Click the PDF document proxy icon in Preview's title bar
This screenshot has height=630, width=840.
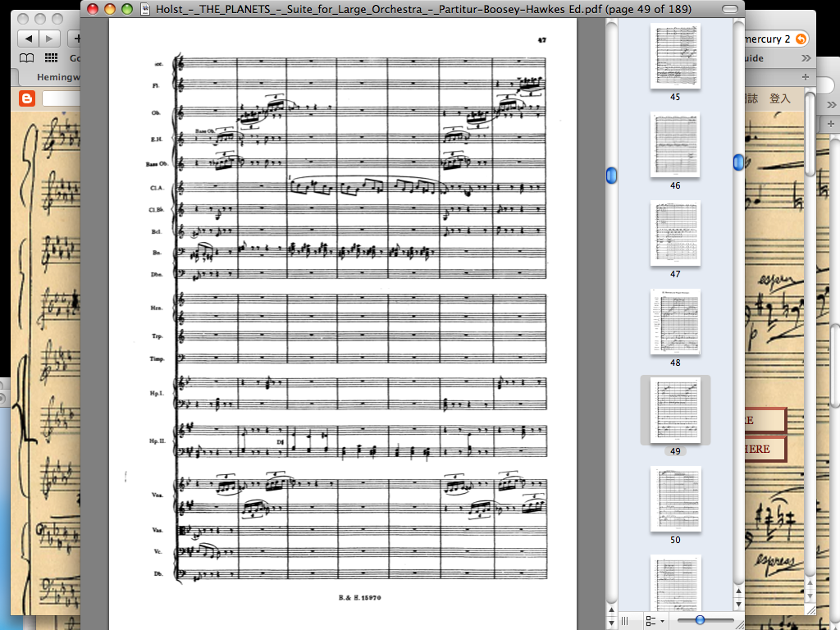[144, 9]
